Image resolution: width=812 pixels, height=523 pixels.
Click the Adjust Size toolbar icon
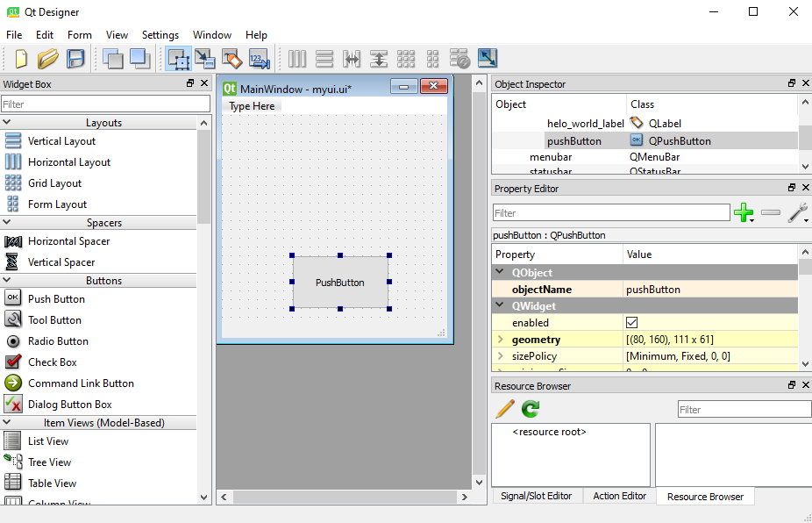(x=487, y=59)
